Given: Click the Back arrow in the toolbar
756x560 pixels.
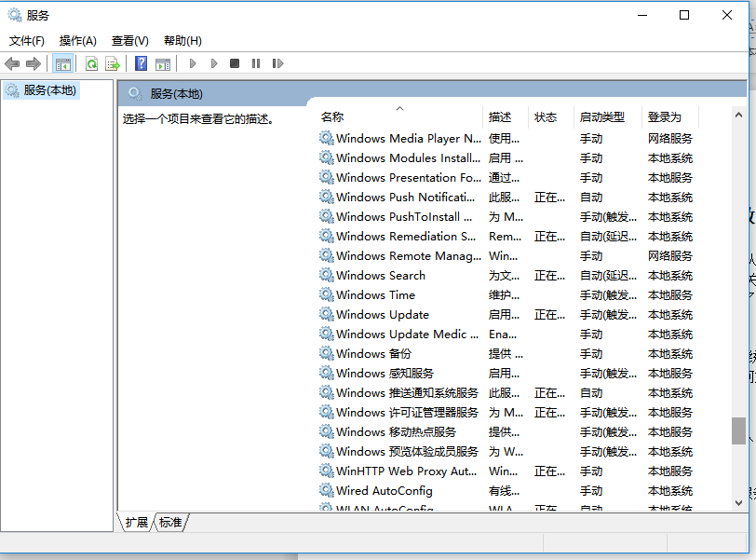Looking at the screenshot, I should (x=12, y=63).
